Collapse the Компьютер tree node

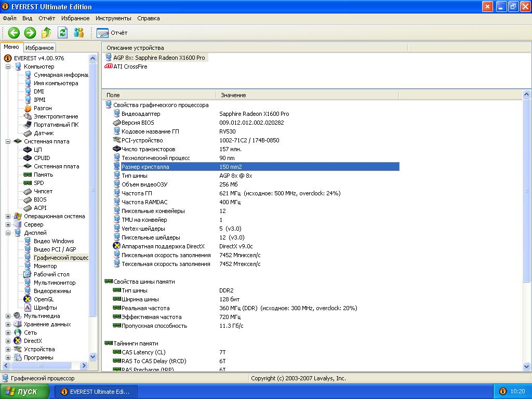[x=8, y=66]
